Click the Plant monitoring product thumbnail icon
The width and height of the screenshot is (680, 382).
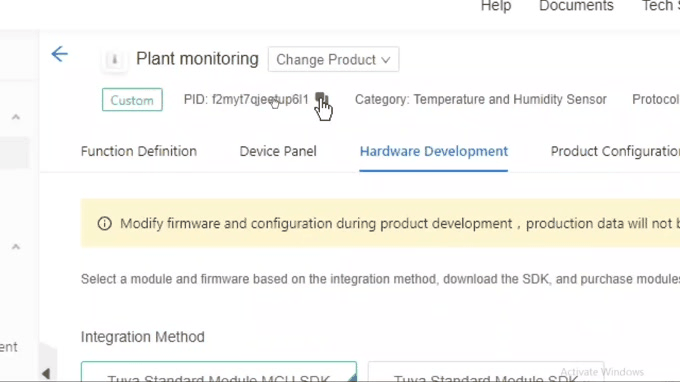(114, 59)
